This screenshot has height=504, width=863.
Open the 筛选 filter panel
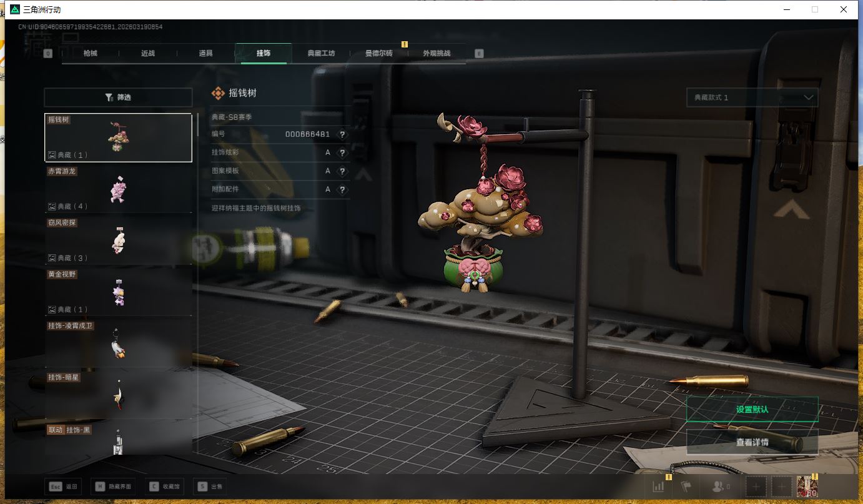(x=118, y=97)
